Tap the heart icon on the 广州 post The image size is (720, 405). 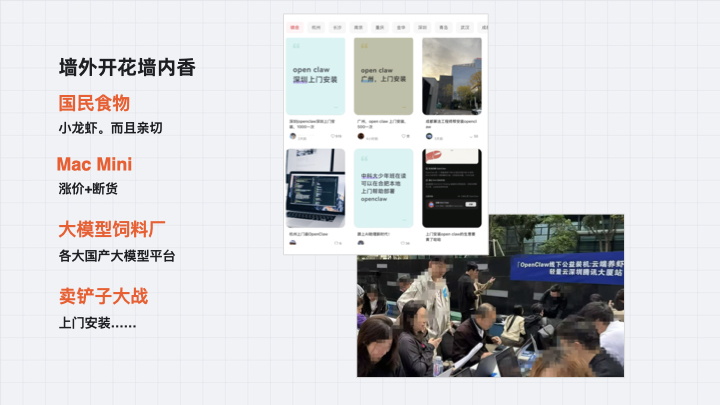click(403, 136)
